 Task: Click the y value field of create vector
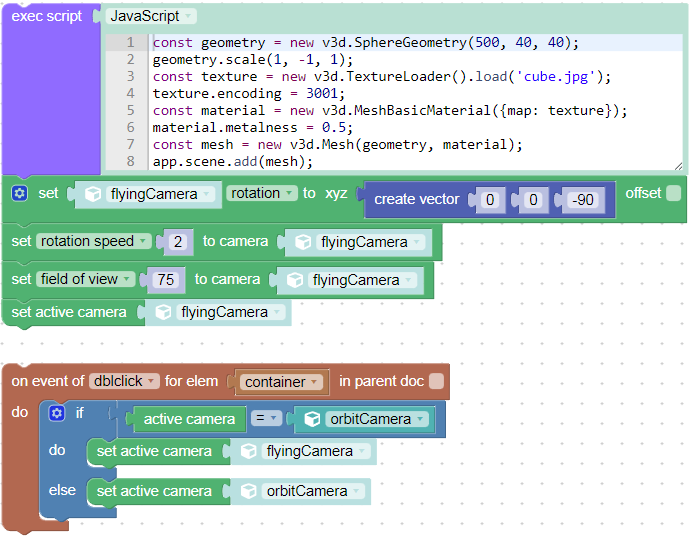point(533,200)
